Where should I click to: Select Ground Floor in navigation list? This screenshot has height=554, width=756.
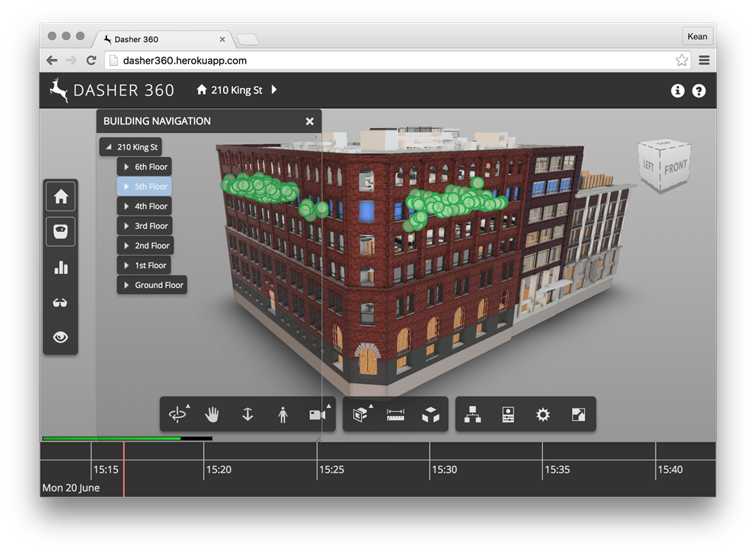coord(159,285)
